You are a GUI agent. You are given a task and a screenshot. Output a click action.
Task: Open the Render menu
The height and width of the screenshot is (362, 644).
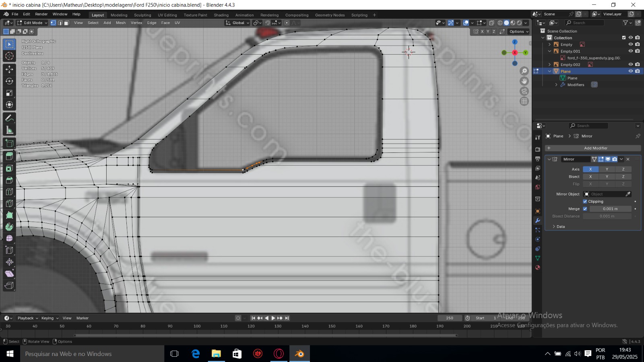(x=41, y=14)
